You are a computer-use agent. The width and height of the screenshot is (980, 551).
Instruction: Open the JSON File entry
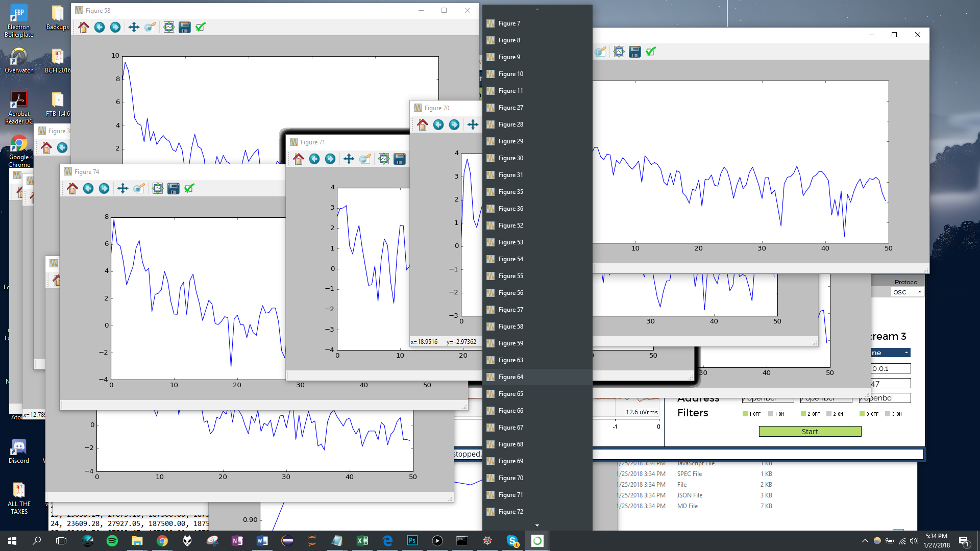pyautogui.click(x=690, y=495)
